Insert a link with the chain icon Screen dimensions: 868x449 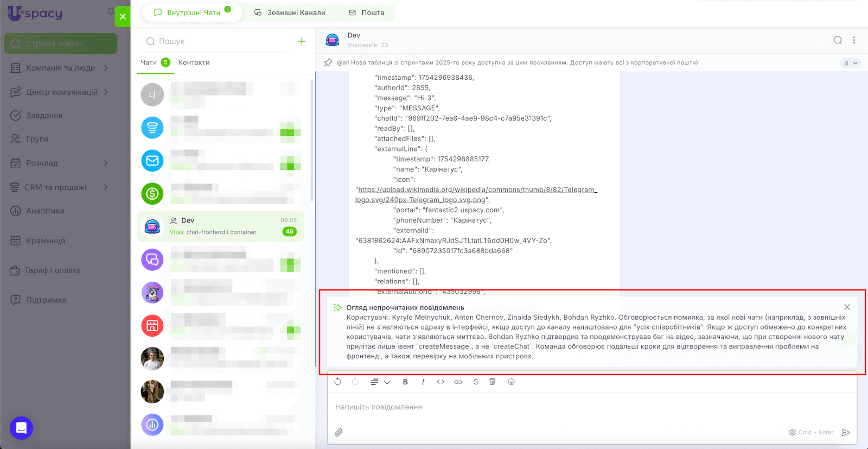[458, 382]
